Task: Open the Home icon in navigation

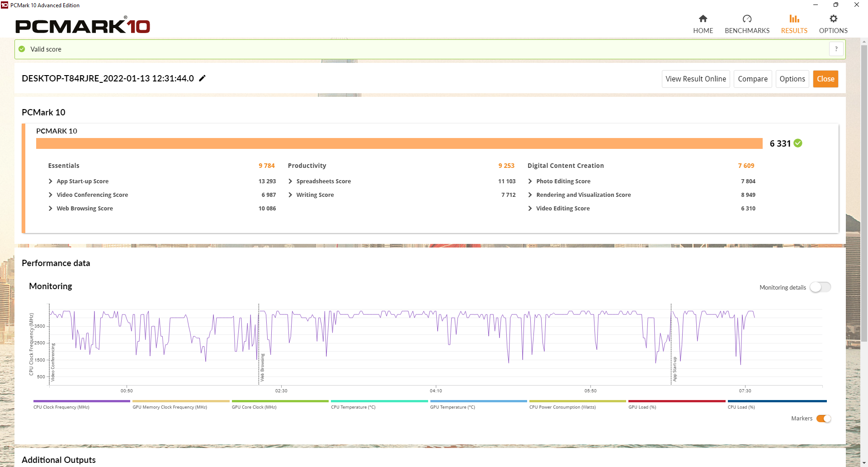Action: pos(703,19)
